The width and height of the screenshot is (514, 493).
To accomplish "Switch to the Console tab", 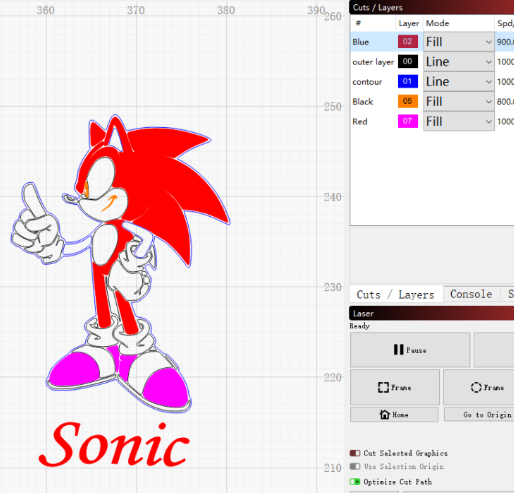I will (471, 294).
